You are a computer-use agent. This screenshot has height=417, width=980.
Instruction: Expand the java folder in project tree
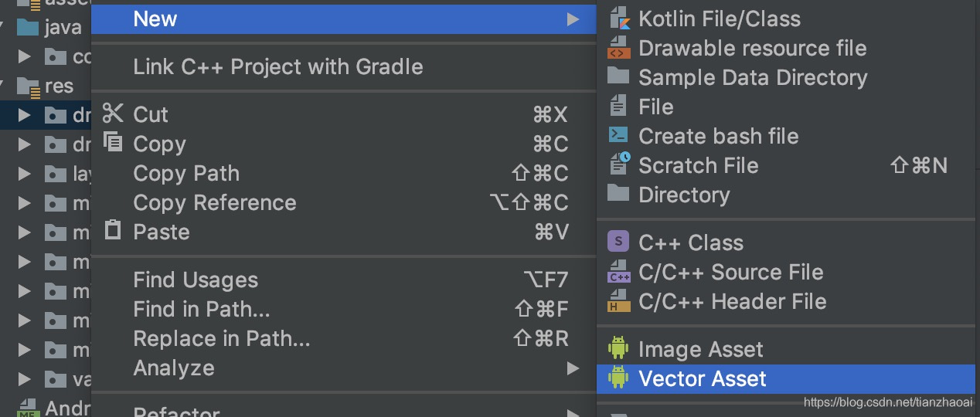(x=4, y=28)
